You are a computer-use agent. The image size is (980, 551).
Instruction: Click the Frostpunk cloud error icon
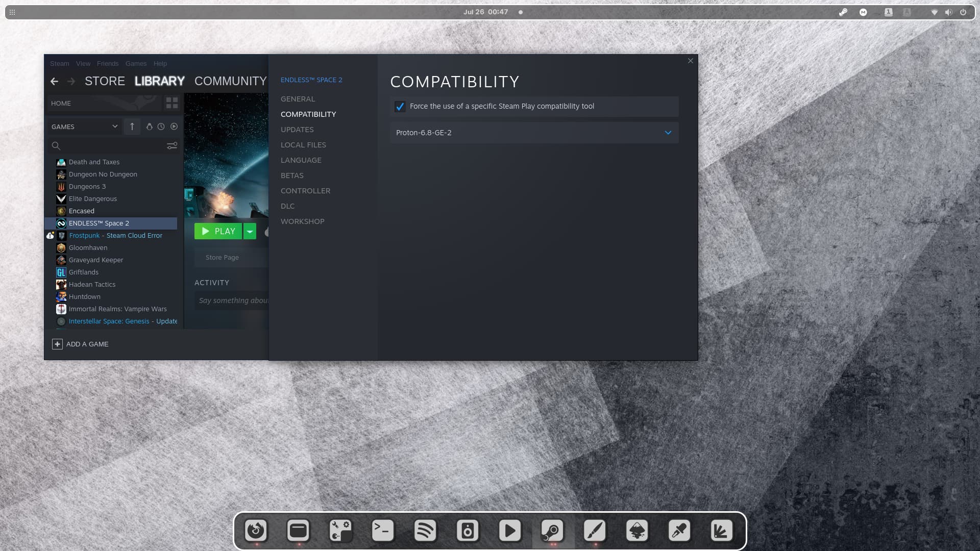(50, 236)
